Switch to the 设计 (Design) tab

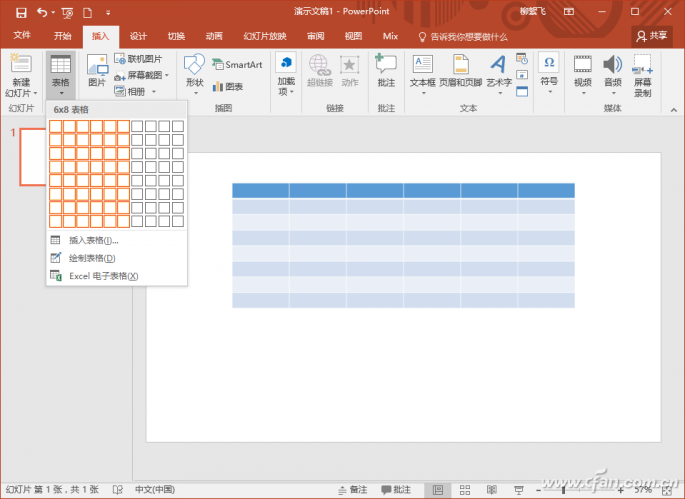(138, 36)
